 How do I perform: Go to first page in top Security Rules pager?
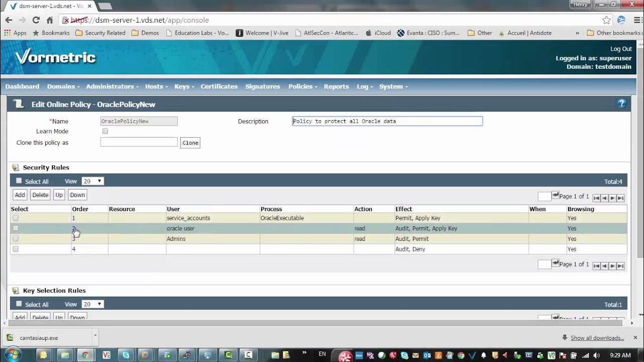[597, 198]
